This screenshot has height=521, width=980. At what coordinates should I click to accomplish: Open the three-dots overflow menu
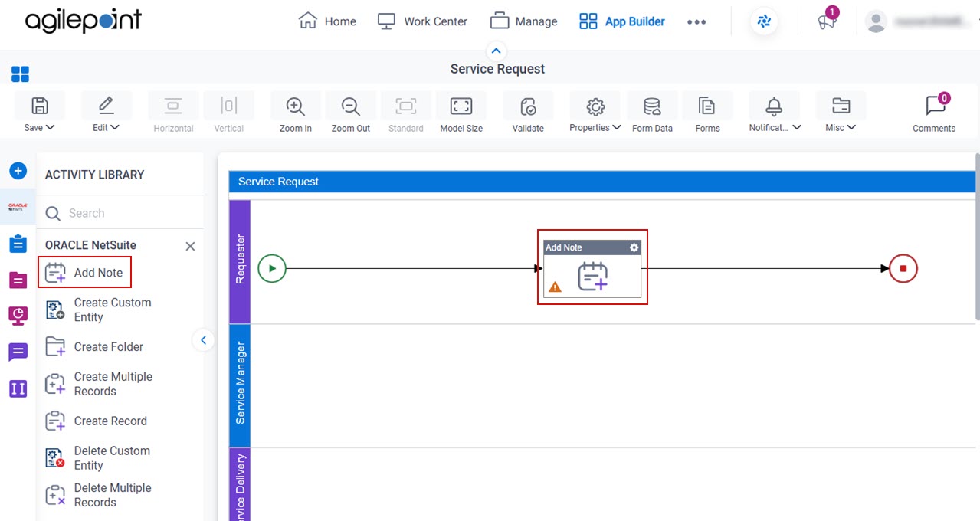696,22
